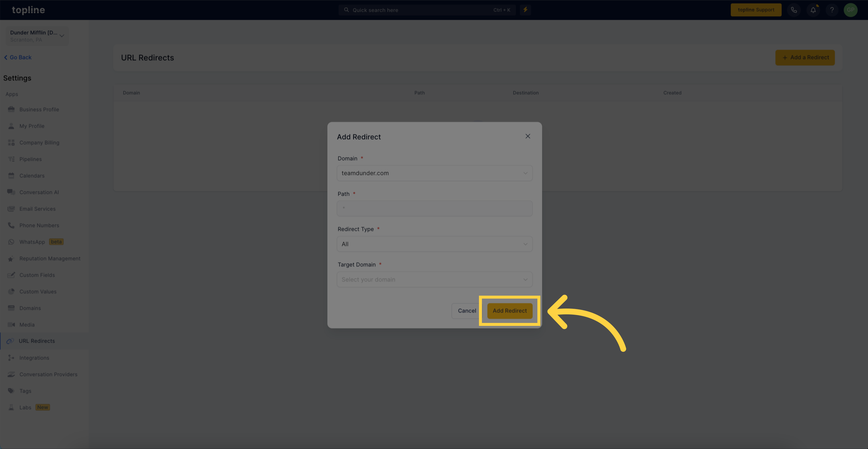This screenshot has height=449, width=868.
Task: Click the Add Redirect submit button
Action: 510,311
